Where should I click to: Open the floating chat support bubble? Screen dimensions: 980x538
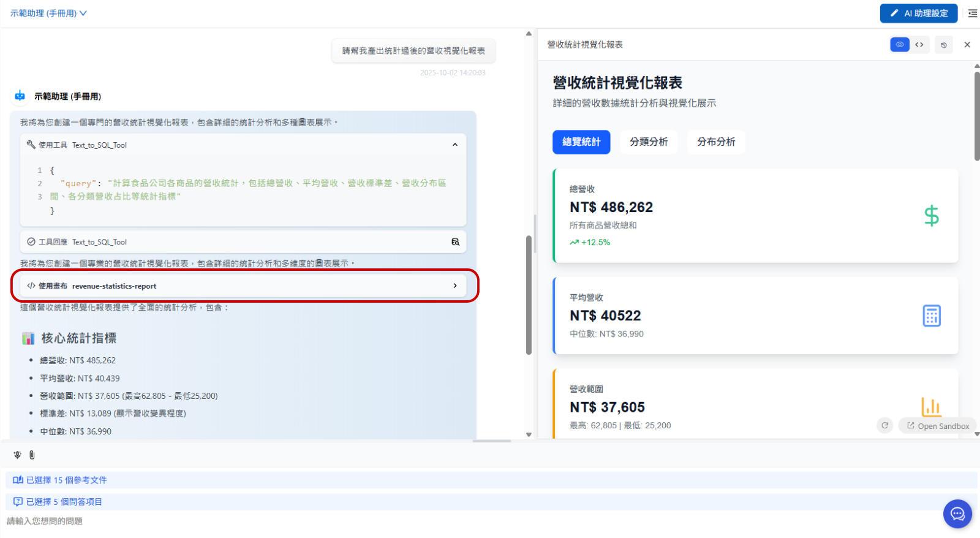[x=957, y=513]
